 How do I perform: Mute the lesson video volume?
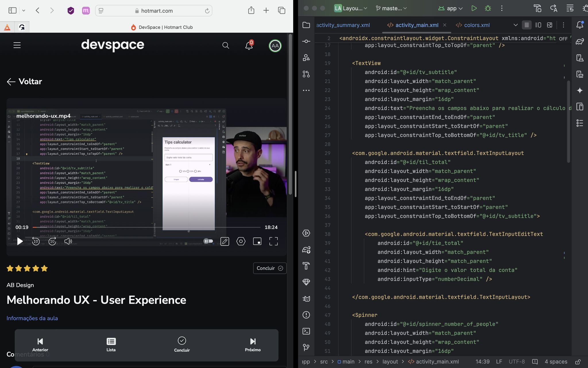click(68, 241)
